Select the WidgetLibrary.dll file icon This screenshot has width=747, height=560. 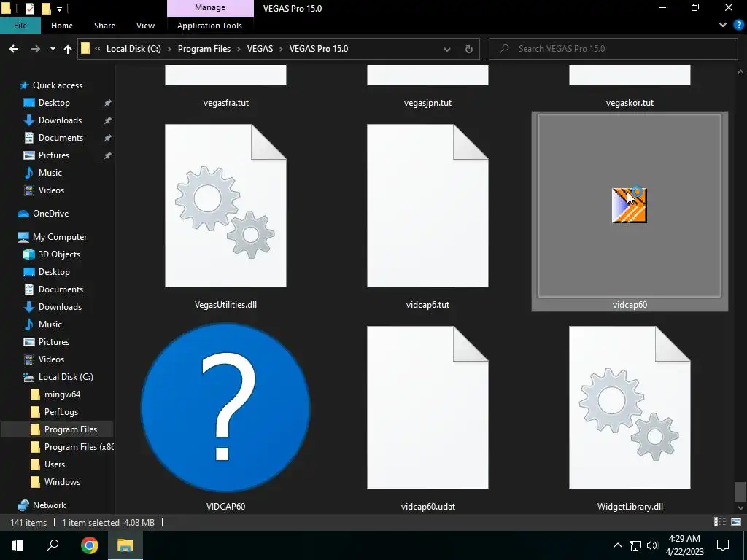[630, 408]
